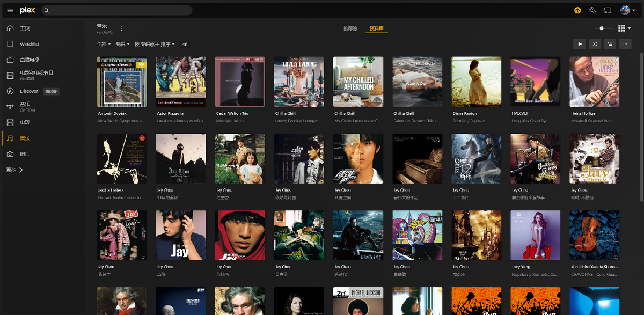The height and width of the screenshot is (315, 644).
Task: Open 直播电视 Live TV in sidebar
Action: (29, 60)
